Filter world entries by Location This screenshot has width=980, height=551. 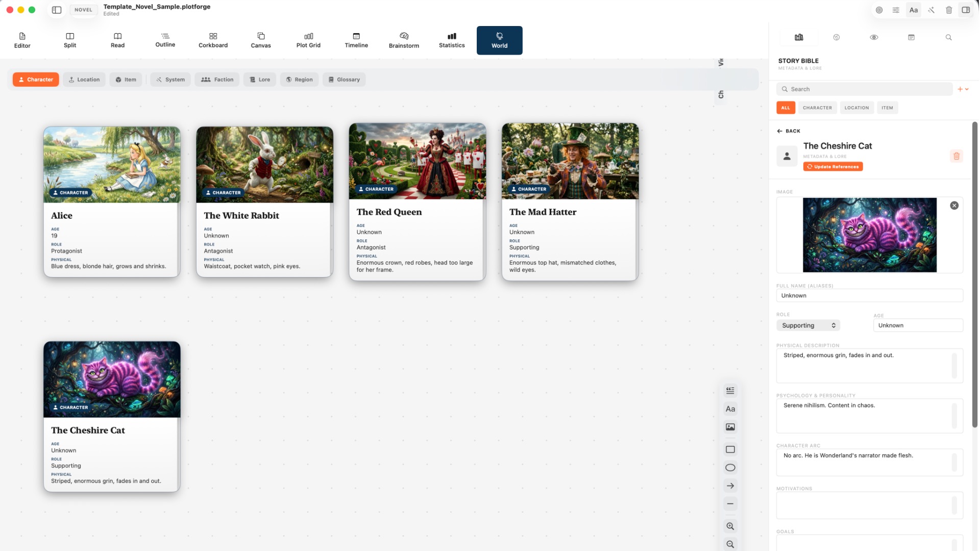[x=84, y=80]
